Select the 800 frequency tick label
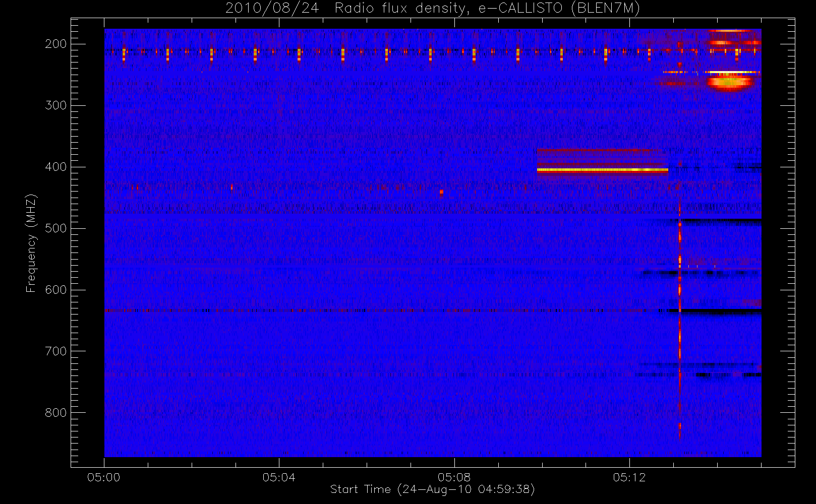The width and height of the screenshot is (816, 504). click(55, 413)
